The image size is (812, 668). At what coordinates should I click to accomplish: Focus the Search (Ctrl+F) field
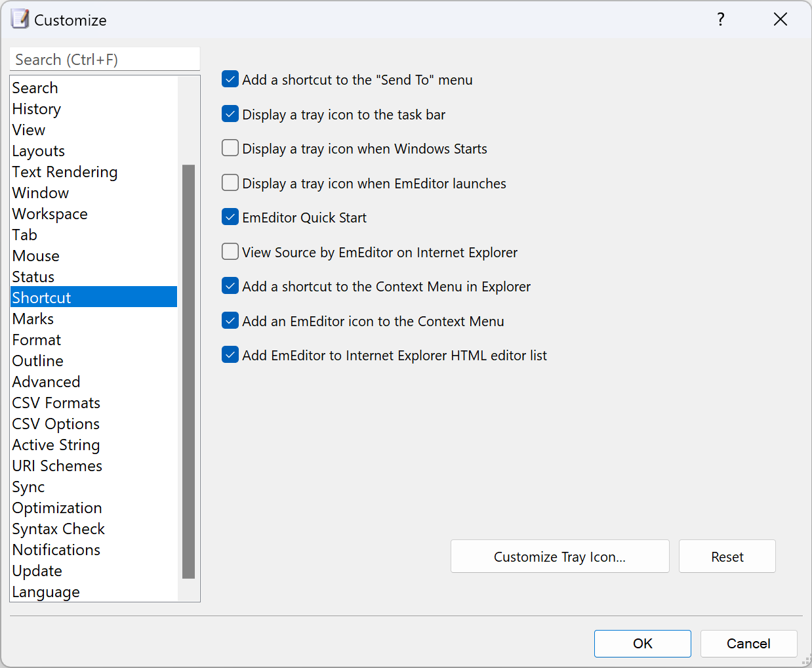pyautogui.click(x=105, y=59)
